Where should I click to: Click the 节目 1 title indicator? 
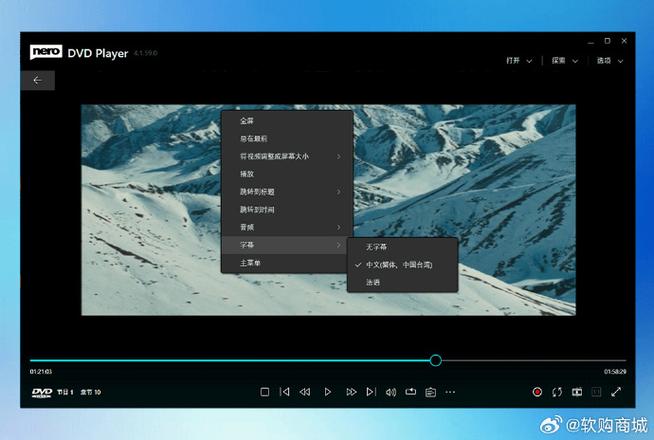(x=65, y=392)
